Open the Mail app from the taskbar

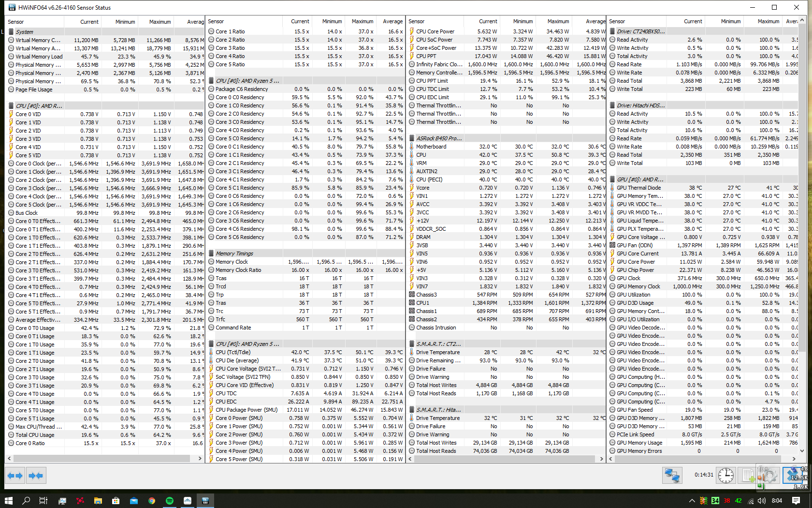click(134, 501)
